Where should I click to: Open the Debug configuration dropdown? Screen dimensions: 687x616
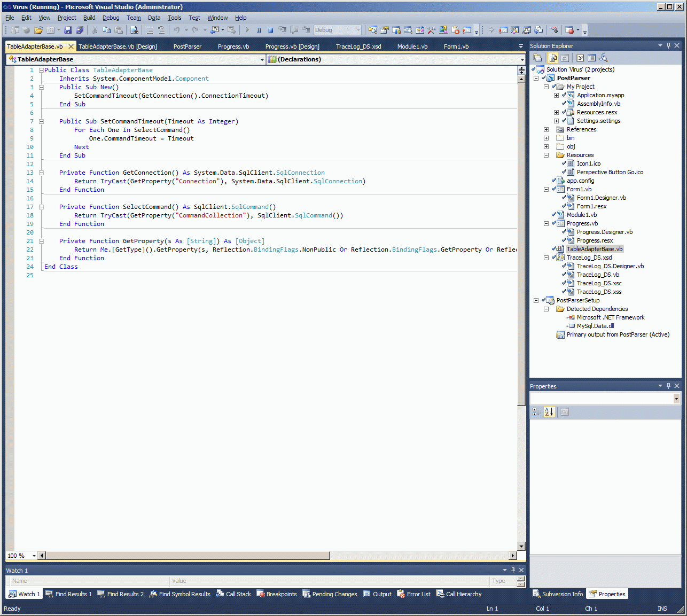coord(358,30)
